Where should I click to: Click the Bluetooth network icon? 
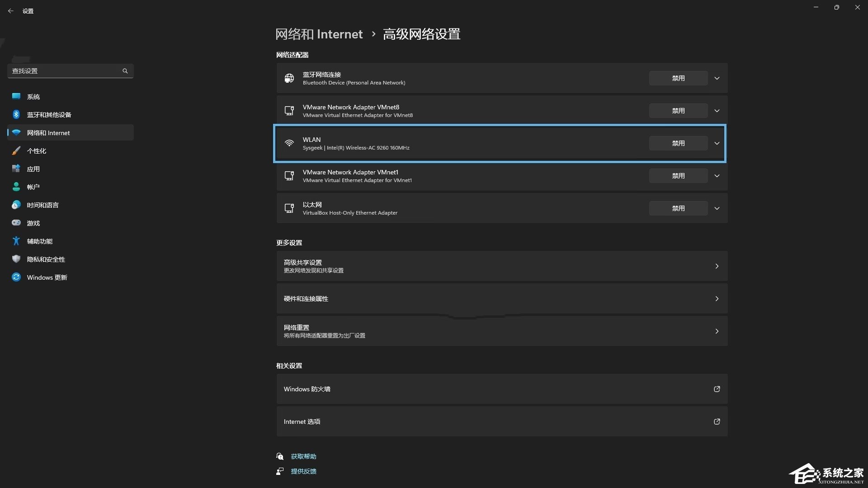(x=289, y=78)
